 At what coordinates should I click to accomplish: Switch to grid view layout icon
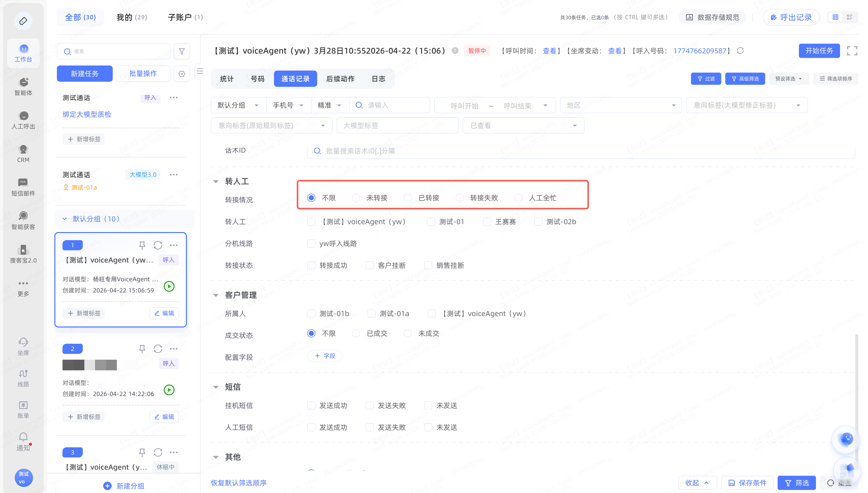(x=835, y=17)
